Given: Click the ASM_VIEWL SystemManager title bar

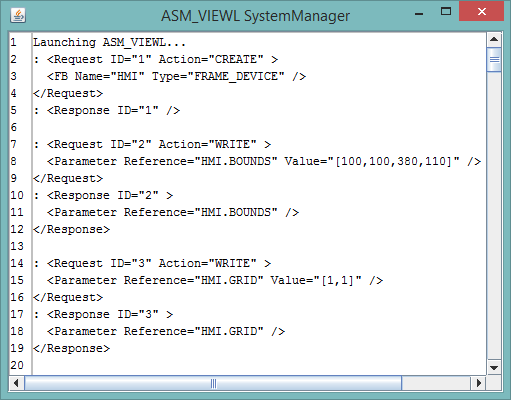Looking at the screenshot, I should point(255,16).
